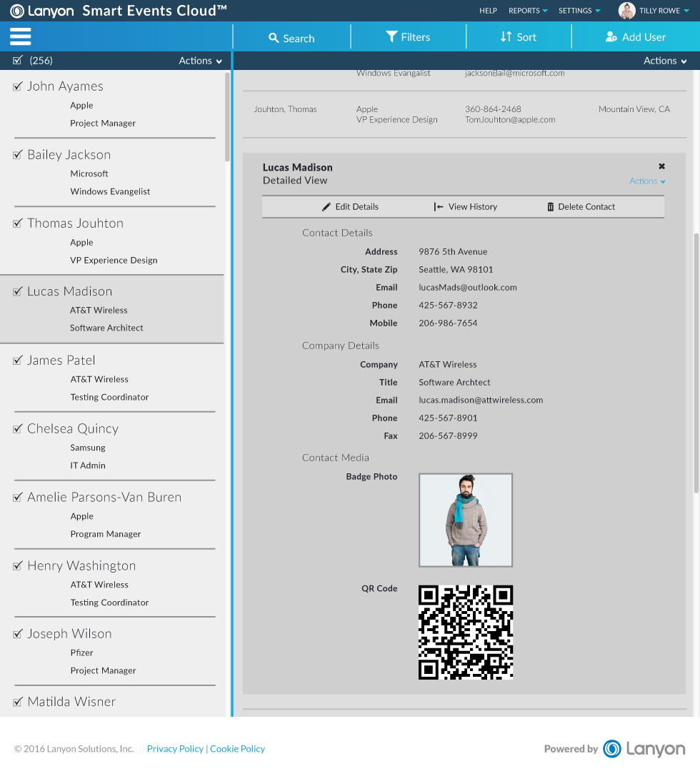Toggle Joseph Wilson checkbox
This screenshot has height=781, width=700.
(18, 633)
